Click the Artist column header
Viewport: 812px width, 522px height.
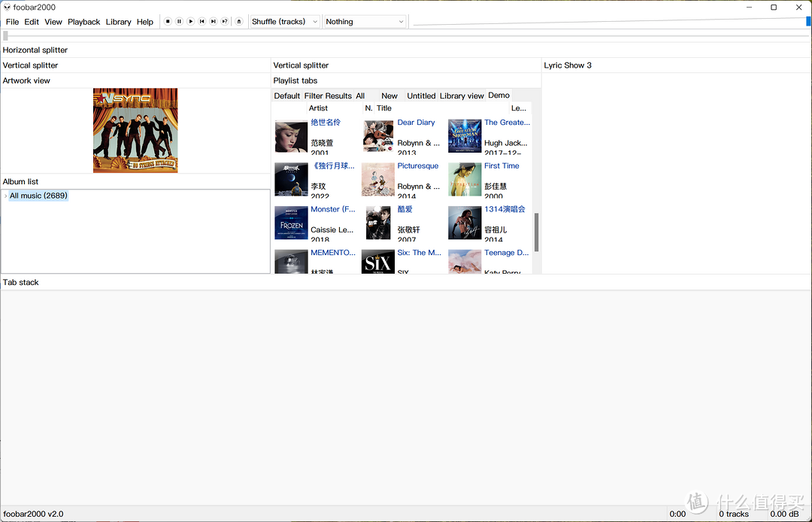click(335, 108)
